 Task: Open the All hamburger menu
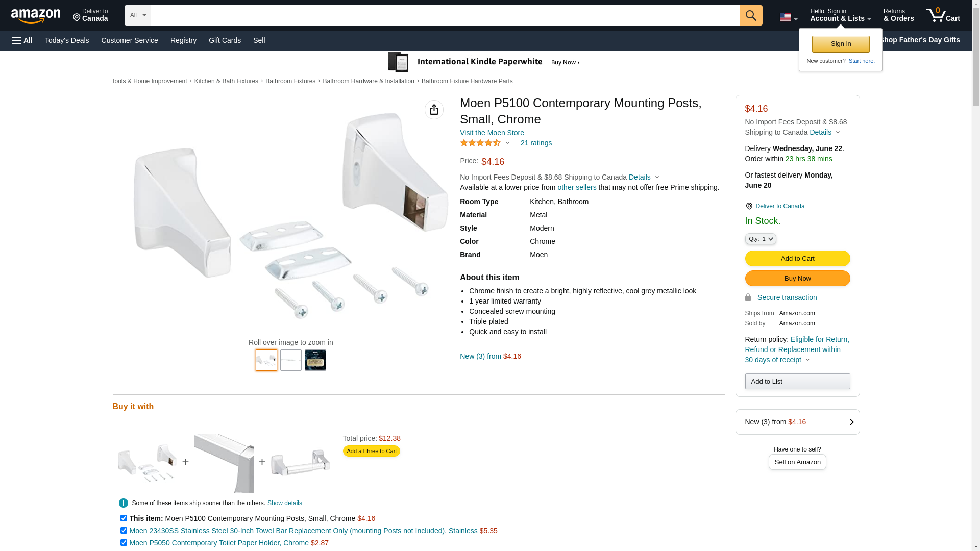(x=22, y=40)
